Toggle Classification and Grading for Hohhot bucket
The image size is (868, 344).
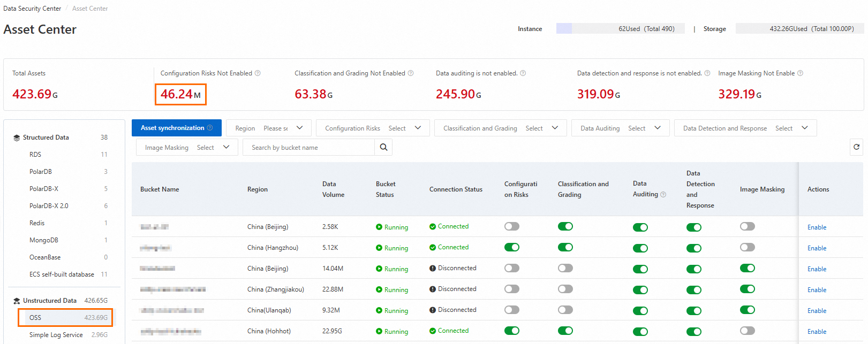565,331
